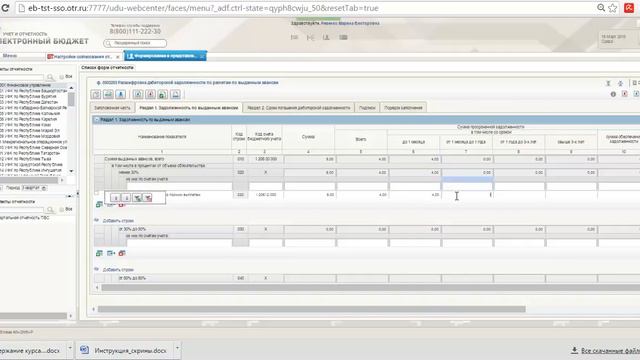Click the fourth form toolbar icon after the separator

click(138, 95)
